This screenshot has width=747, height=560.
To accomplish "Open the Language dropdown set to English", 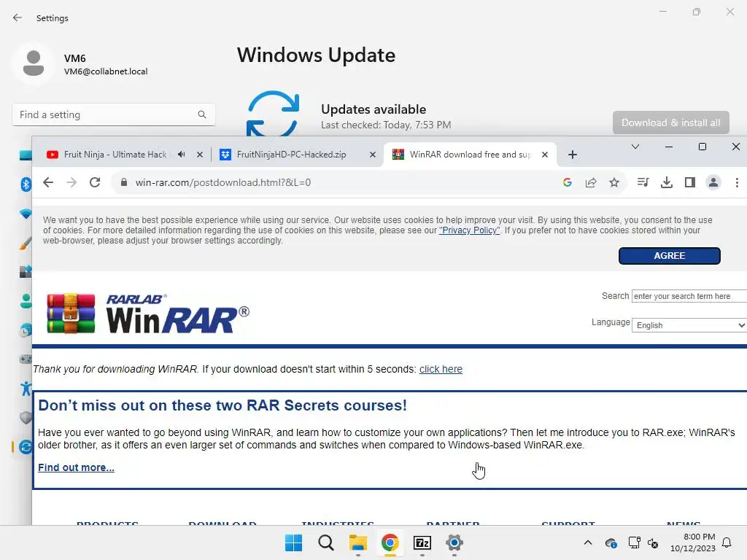I will 689,325.
